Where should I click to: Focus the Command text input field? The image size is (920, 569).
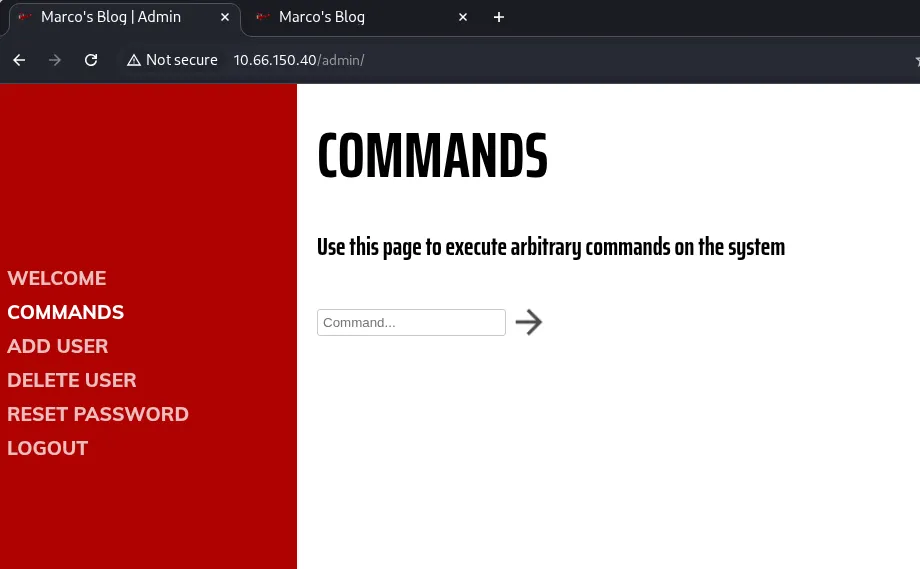coord(411,322)
